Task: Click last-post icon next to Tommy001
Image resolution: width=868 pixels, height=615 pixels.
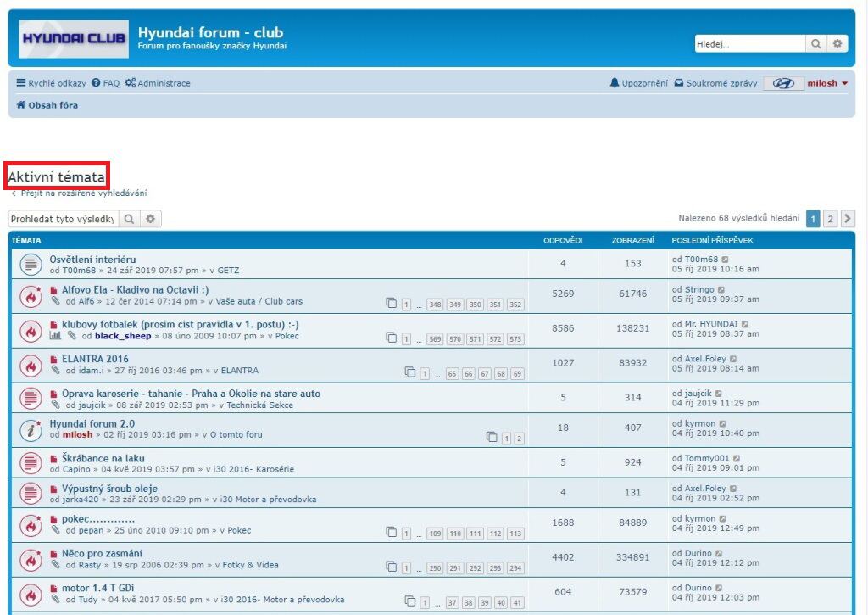Action: pos(737,458)
